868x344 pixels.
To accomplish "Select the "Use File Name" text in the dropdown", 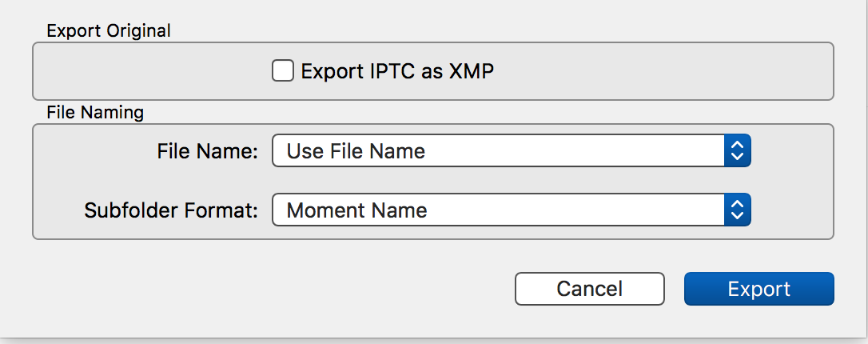I will (x=356, y=151).
